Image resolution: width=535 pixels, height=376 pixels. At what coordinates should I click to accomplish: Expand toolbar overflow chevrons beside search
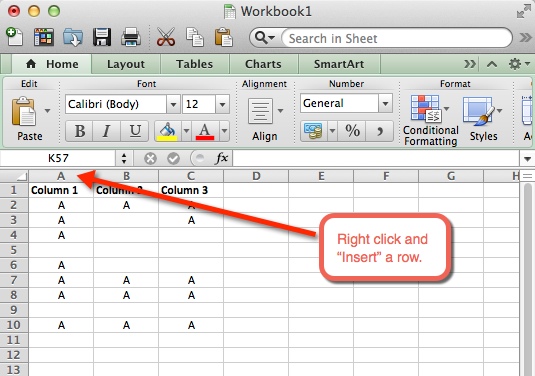(x=526, y=38)
